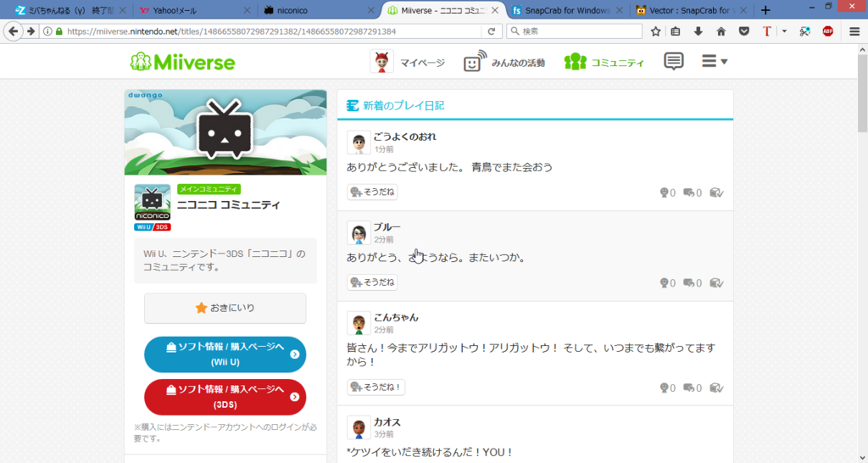Click そうだね on ごうよくのおれ post

[x=373, y=192]
